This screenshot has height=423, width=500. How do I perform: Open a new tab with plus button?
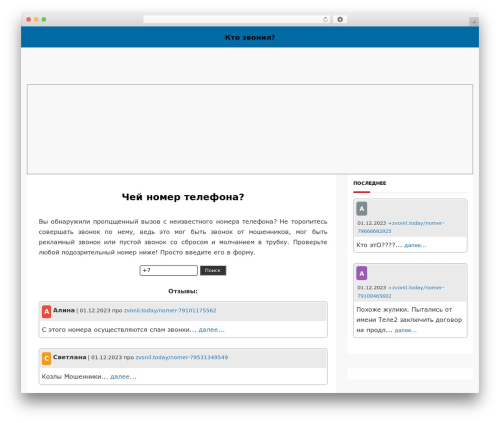click(474, 22)
